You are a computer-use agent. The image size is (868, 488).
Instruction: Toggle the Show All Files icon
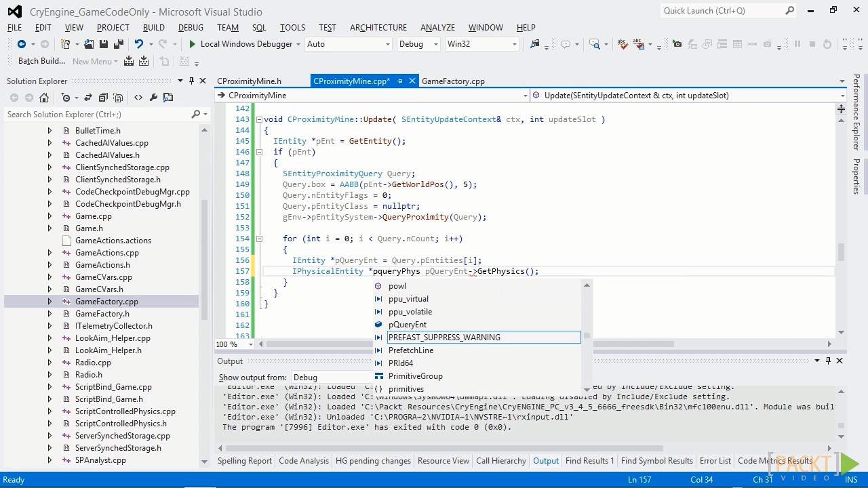pos(118,98)
